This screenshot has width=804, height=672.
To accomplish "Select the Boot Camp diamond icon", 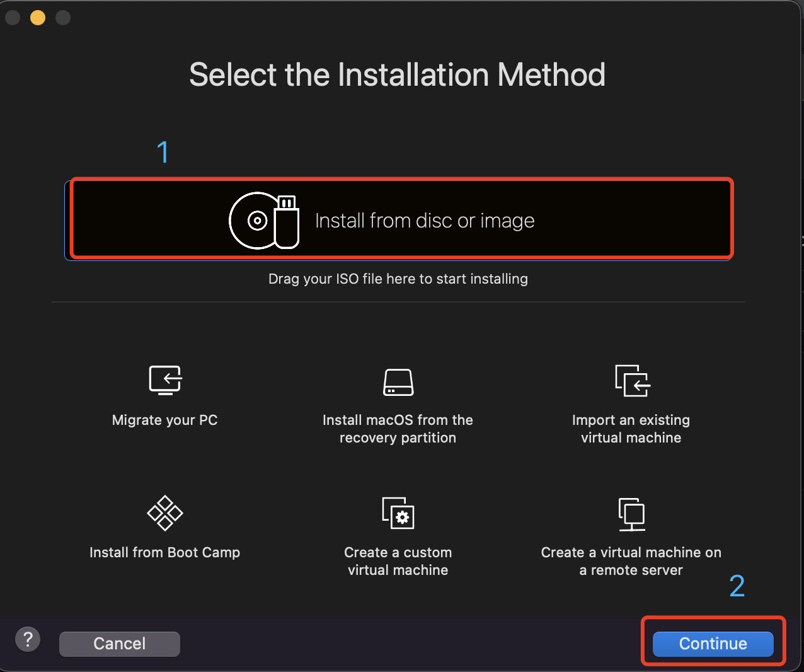I will click(x=165, y=513).
